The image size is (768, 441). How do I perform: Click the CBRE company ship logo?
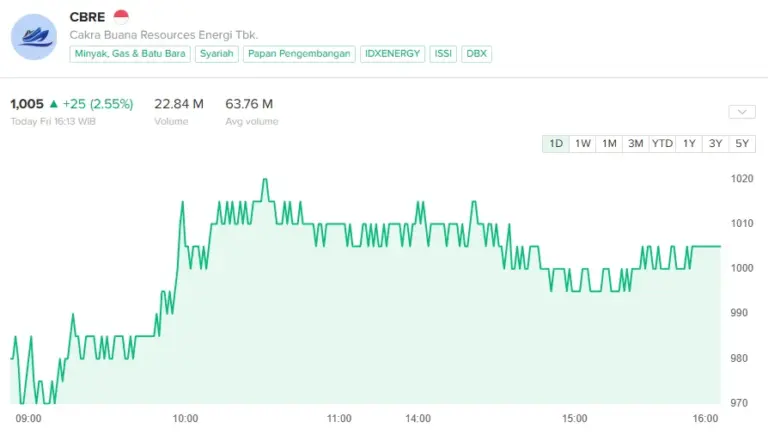pyautogui.click(x=34, y=37)
